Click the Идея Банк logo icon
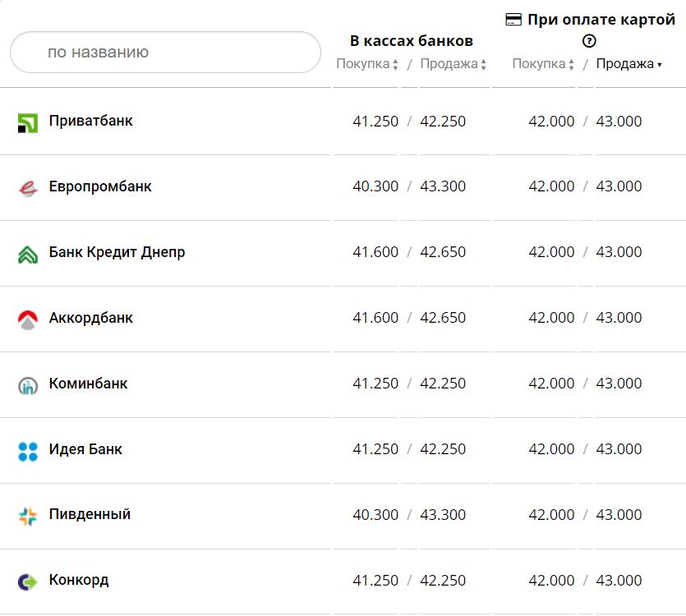Image resolution: width=686 pixels, height=616 pixels. click(x=27, y=451)
